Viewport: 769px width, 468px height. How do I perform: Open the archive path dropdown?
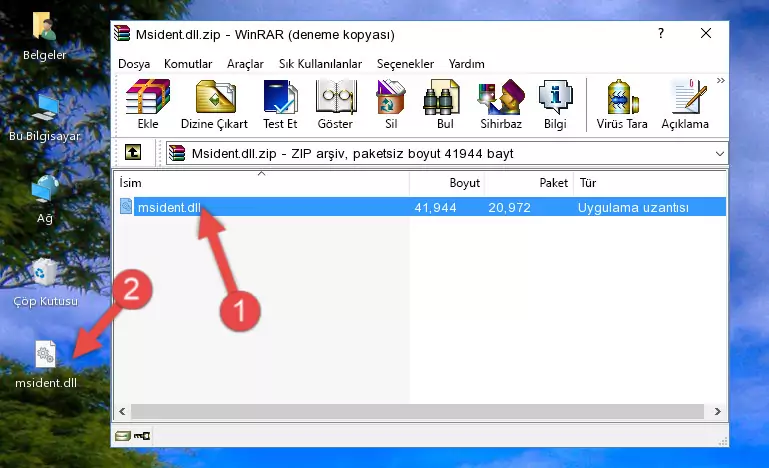pyautogui.click(x=719, y=154)
